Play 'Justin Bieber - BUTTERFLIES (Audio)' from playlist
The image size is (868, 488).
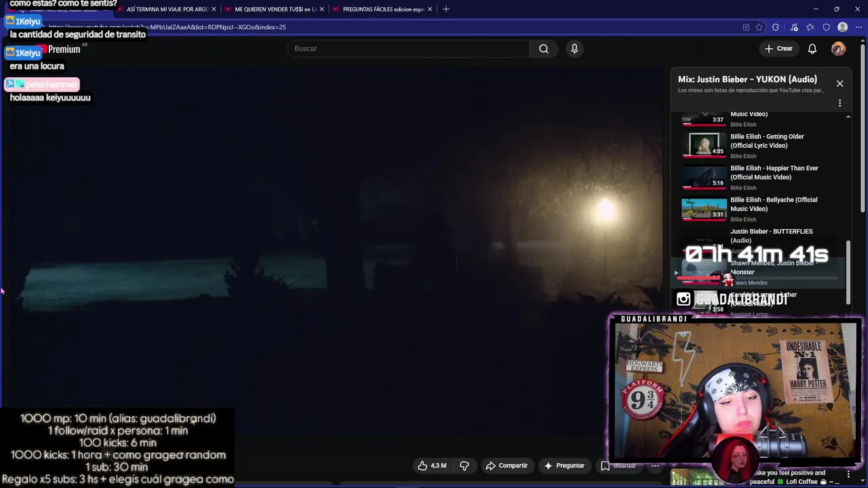[x=771, y=236]
